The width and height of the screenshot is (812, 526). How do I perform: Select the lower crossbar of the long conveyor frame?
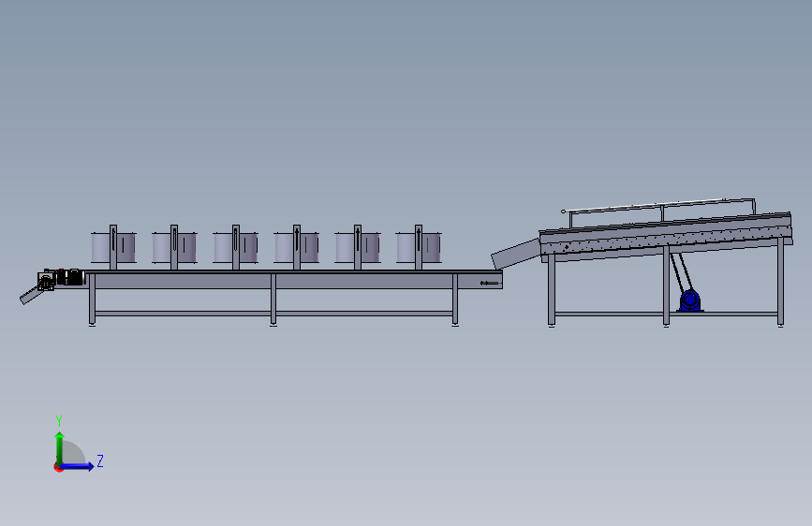(273, 314)
